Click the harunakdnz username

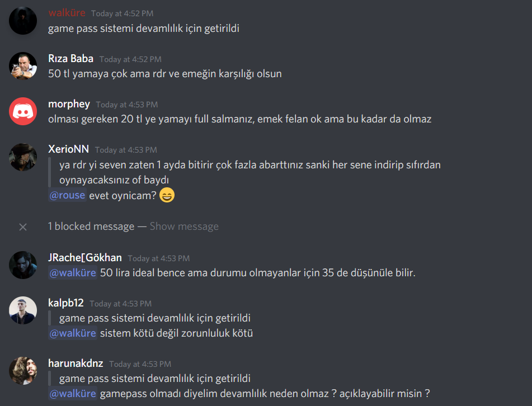pos(76,363)
